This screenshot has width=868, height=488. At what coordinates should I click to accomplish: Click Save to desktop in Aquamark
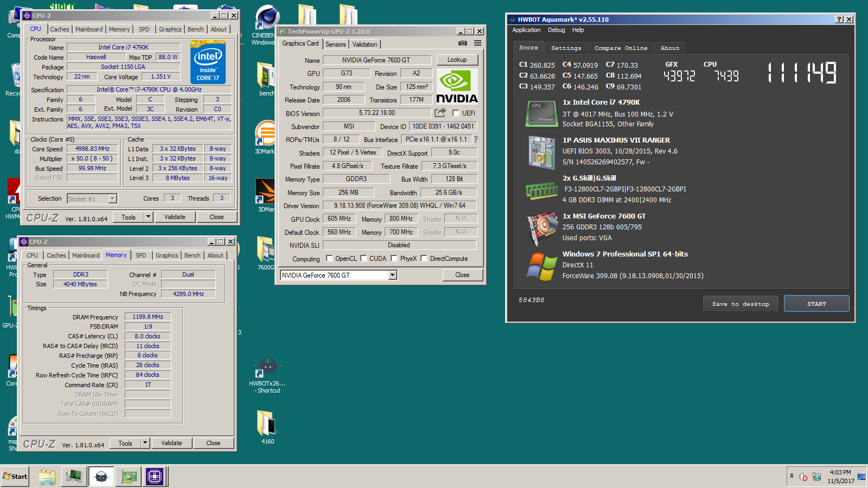(x=741, y=304)
